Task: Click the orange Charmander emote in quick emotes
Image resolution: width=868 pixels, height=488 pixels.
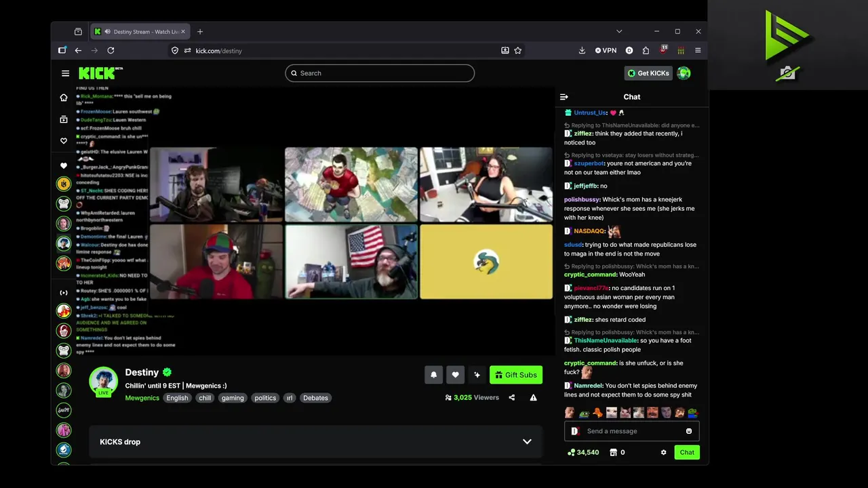Action: click(597, 412)
